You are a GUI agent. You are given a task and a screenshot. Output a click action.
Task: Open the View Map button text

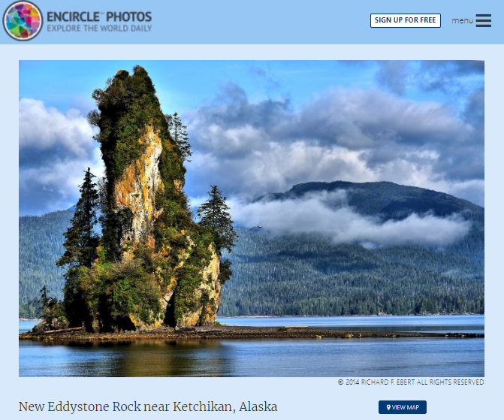(x=406, y=407)
